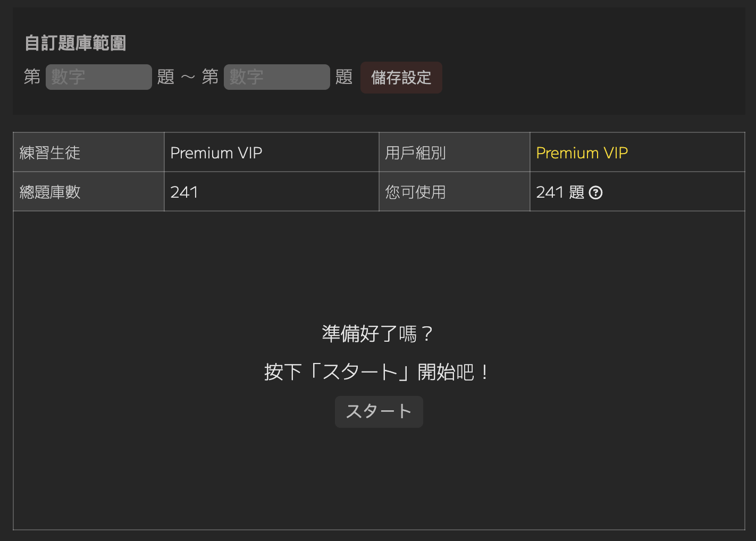Viewport: 756px width, 541px height.
Task: Click the 自訂題庫範圍 heading
Action: 75,43
